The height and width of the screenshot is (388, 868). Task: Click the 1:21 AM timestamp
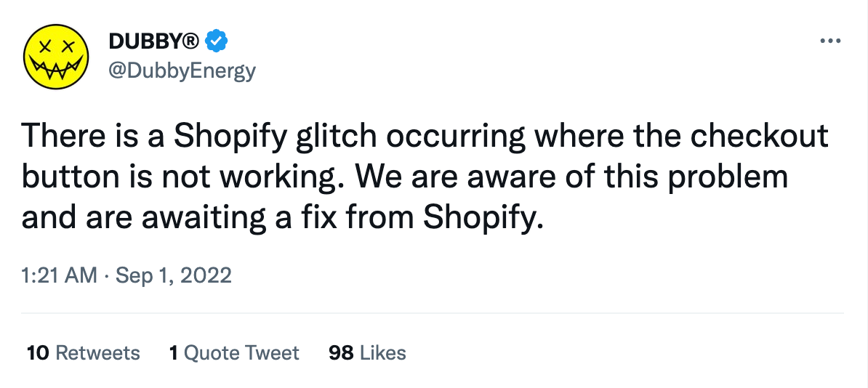(x=59, y=275)
